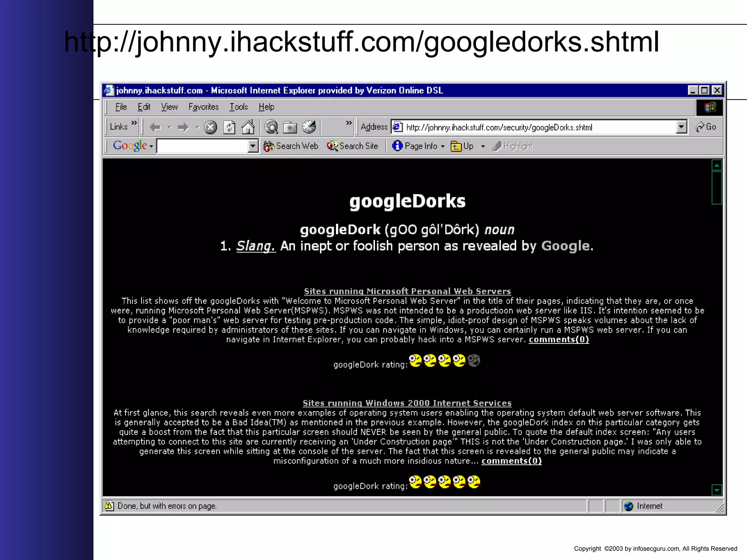
Task: Expand the Up button dropdown arrow
Action: click(483, 147)
